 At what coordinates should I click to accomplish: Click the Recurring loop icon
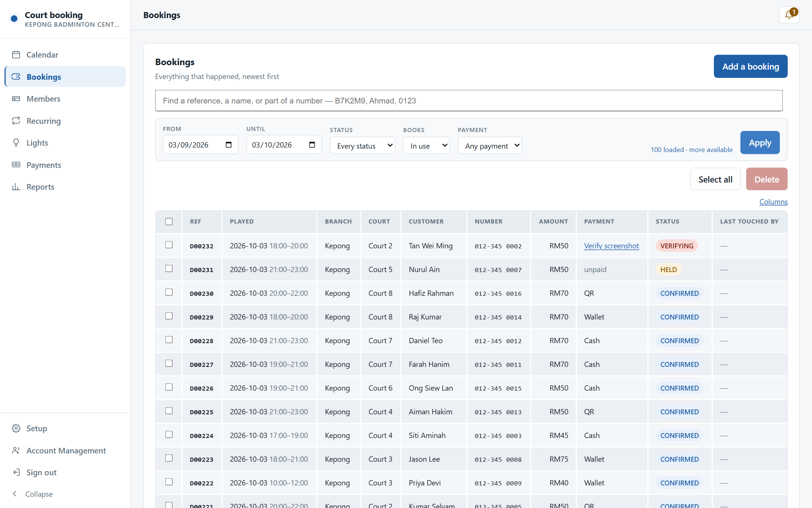16,121
